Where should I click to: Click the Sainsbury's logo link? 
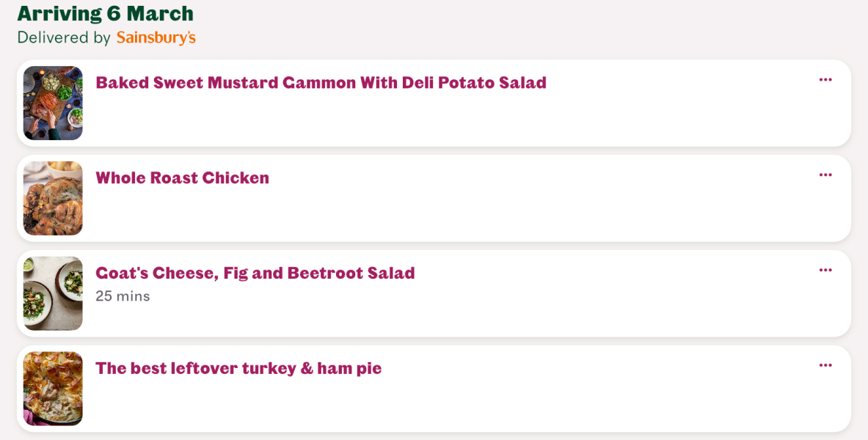click(x=156, y=37)
